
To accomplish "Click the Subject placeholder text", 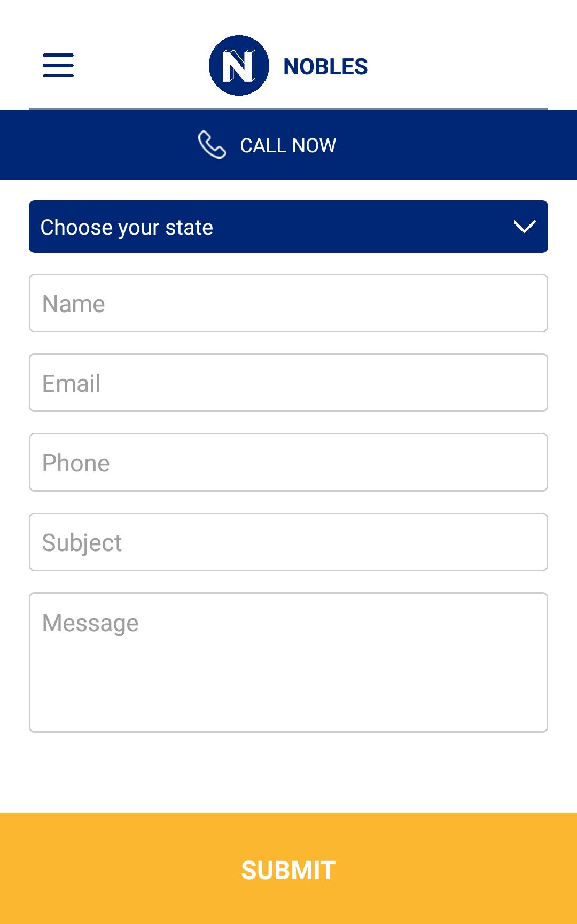I will [82, 543].
